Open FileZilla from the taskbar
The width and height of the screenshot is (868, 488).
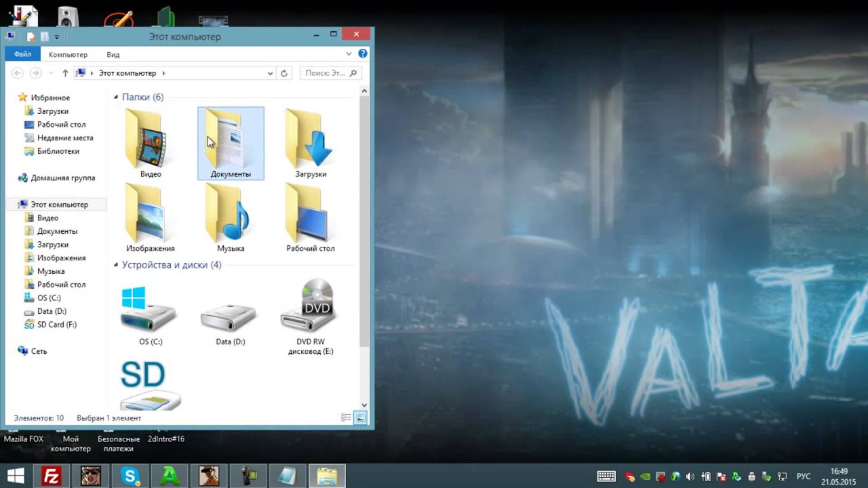click(52, 476)
